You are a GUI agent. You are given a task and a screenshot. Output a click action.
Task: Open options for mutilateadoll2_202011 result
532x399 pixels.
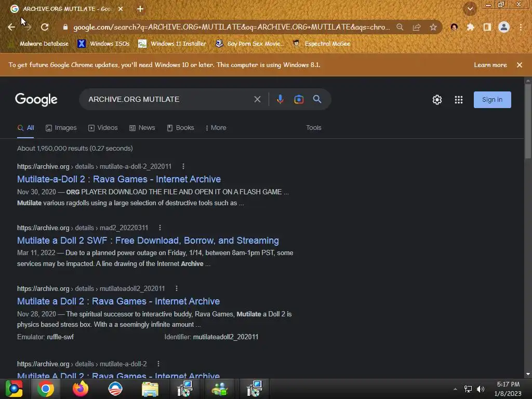coord(177,288)
